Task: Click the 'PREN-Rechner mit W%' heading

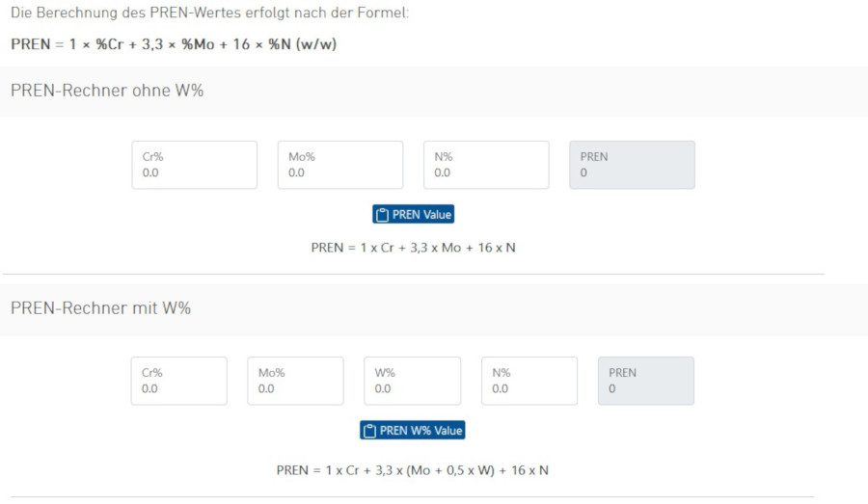Action: [x=101, y=307]
